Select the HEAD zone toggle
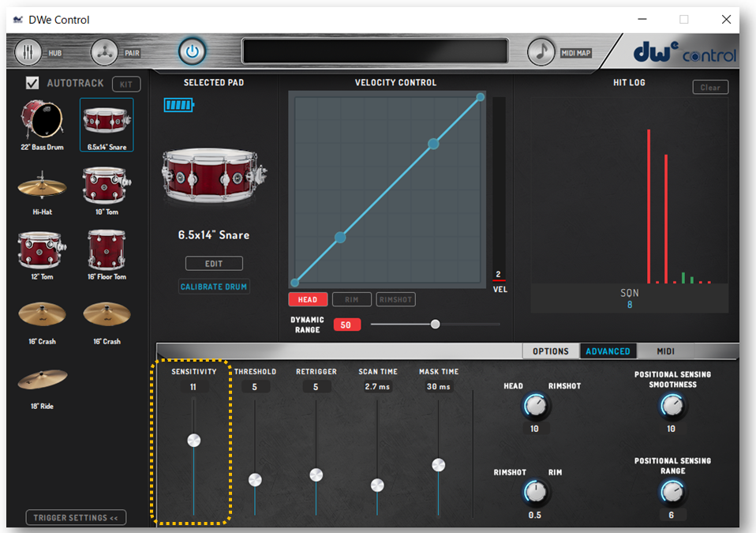 pyautogui.click(x=308, y=299)
